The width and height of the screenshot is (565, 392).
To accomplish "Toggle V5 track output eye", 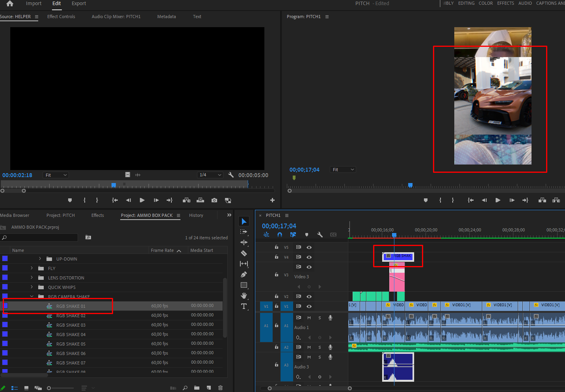I will [309, 248].
